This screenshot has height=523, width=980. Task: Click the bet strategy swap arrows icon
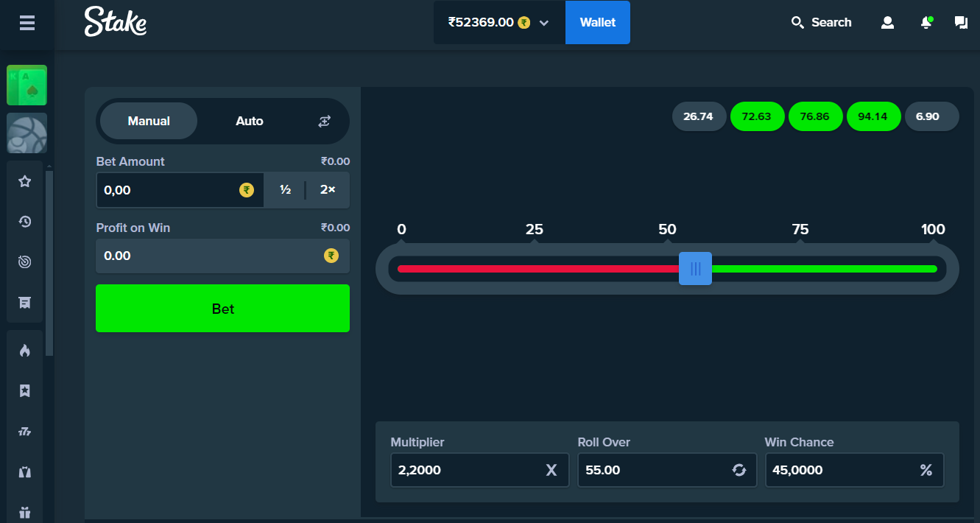coord(324,121)
